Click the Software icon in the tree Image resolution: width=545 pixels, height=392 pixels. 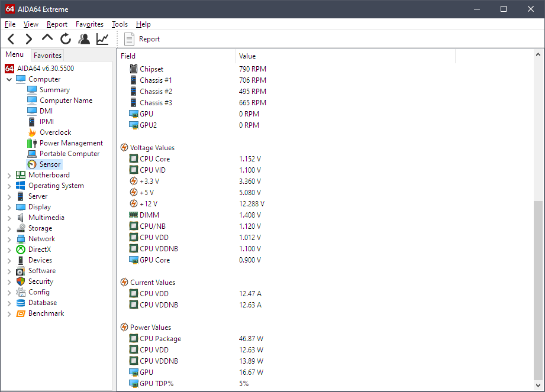(21, 271)
